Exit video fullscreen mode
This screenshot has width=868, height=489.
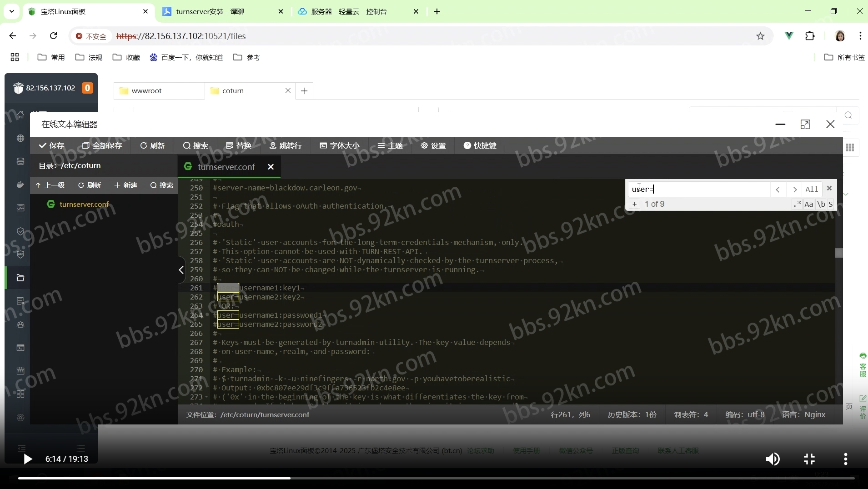point(809,459)
